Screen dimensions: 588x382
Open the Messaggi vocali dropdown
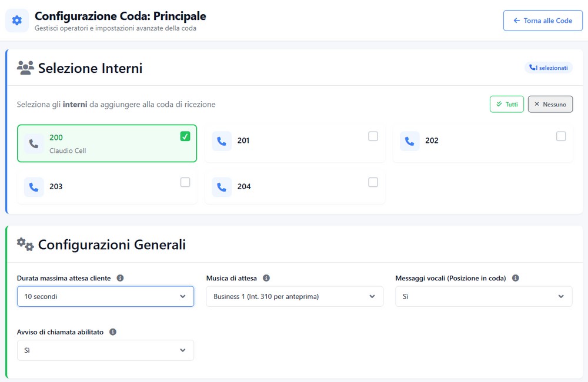coord(483,297)
